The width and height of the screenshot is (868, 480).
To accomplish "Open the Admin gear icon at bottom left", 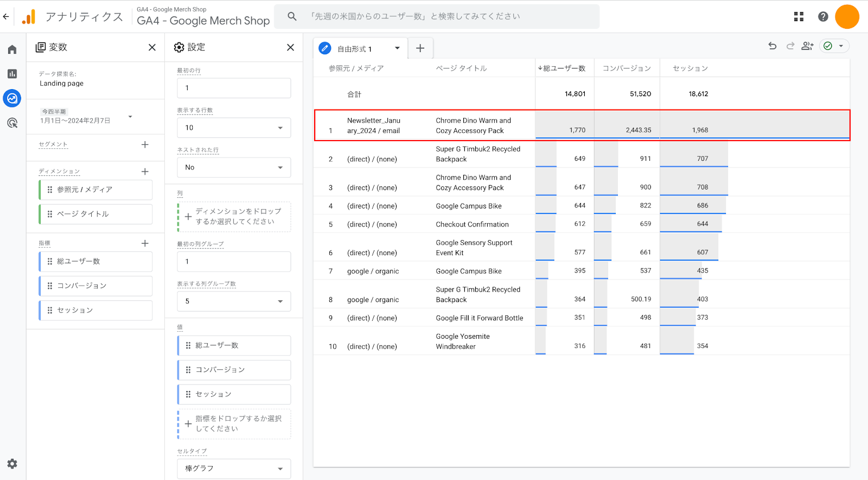I will click(x=12, y=464).
